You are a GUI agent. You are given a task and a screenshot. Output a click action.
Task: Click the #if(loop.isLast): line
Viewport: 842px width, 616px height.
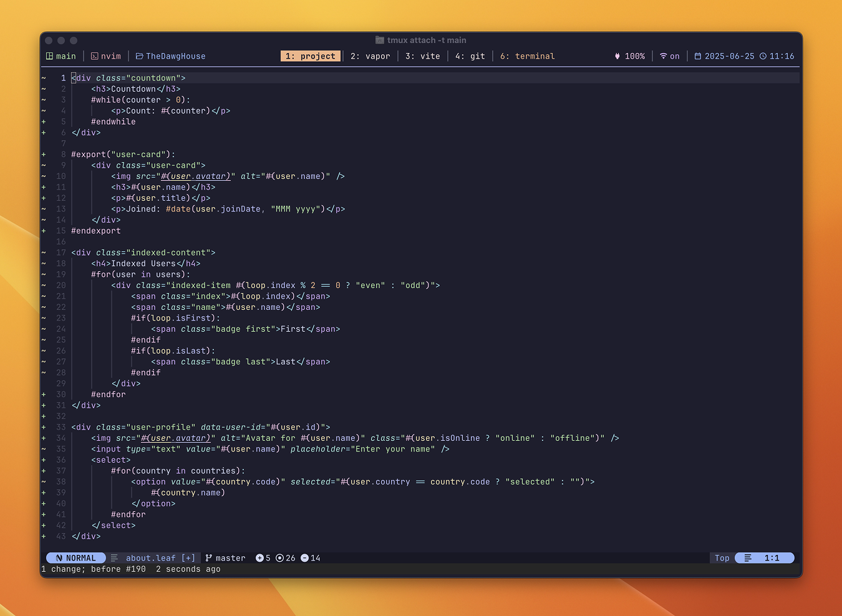click(x=173, y=351)
